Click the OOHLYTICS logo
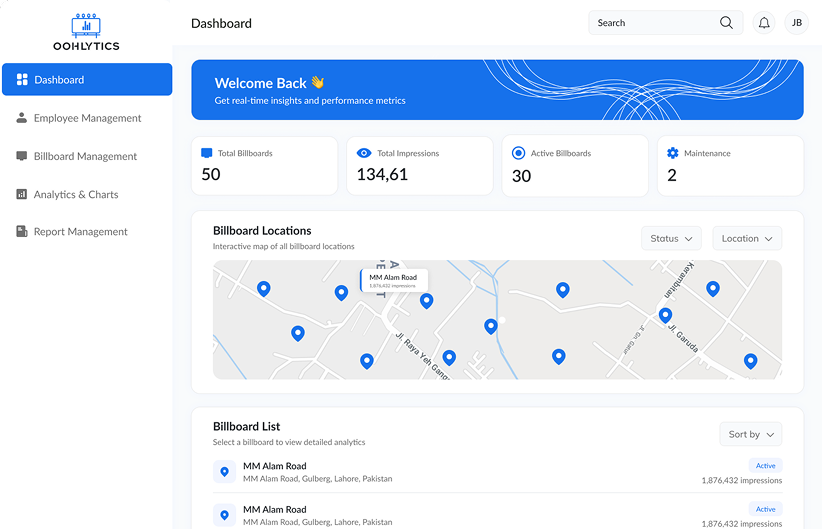The width and height of the screenshot is (822, 529). pos(86,33)
